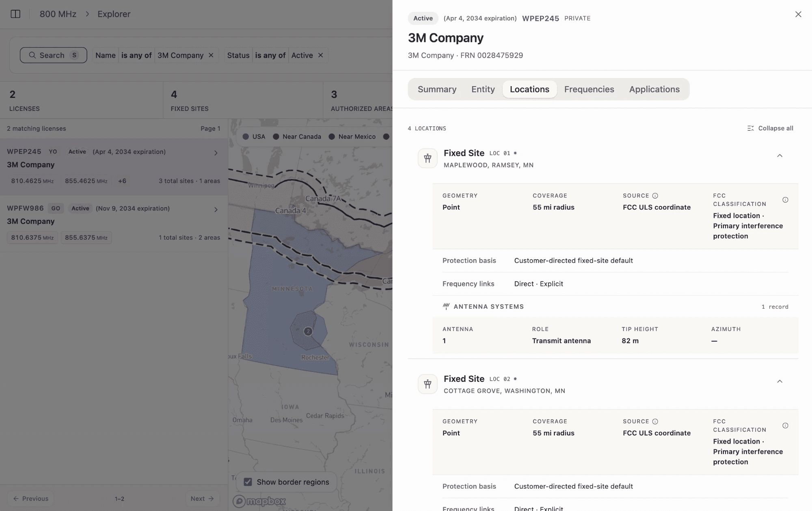Collapse all locations
812x511 pixels.
(x=770, y=128)
